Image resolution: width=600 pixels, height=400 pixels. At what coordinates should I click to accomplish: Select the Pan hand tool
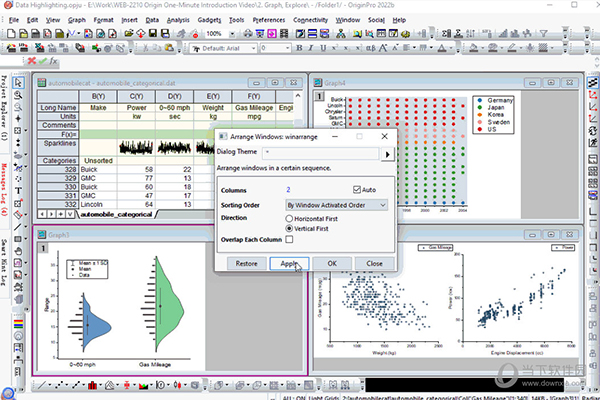point(18,251)
